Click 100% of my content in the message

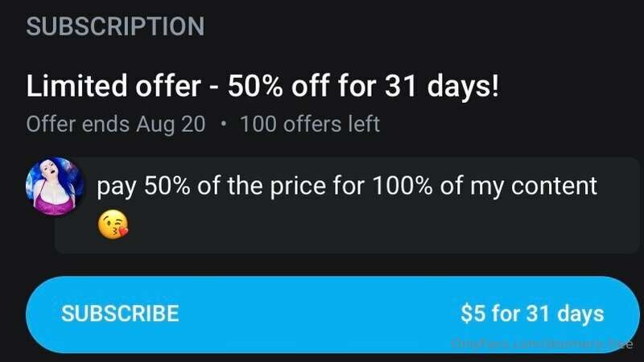pyautogui.click(x=485, y=186)
